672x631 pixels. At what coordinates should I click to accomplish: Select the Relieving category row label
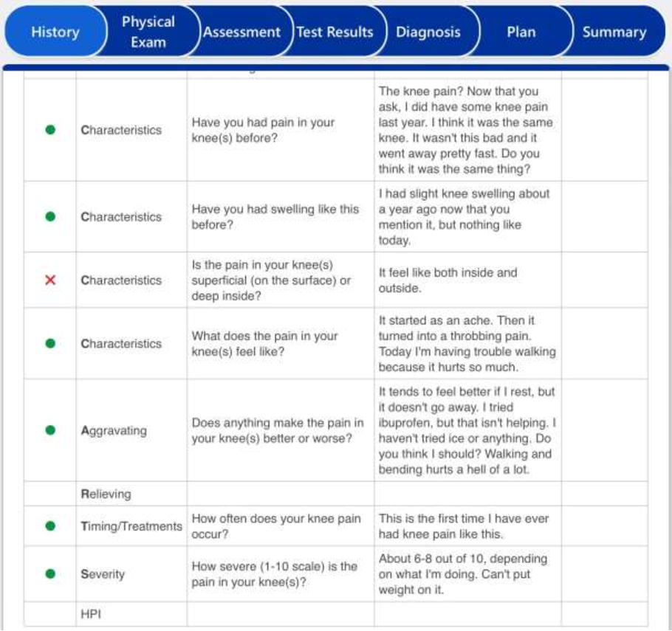106,494
